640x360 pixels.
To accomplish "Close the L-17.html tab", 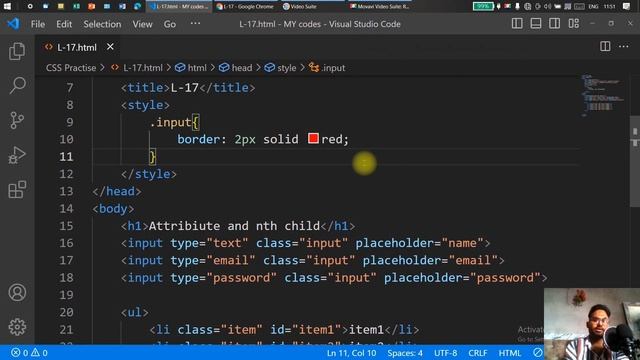I will [110, 47].
